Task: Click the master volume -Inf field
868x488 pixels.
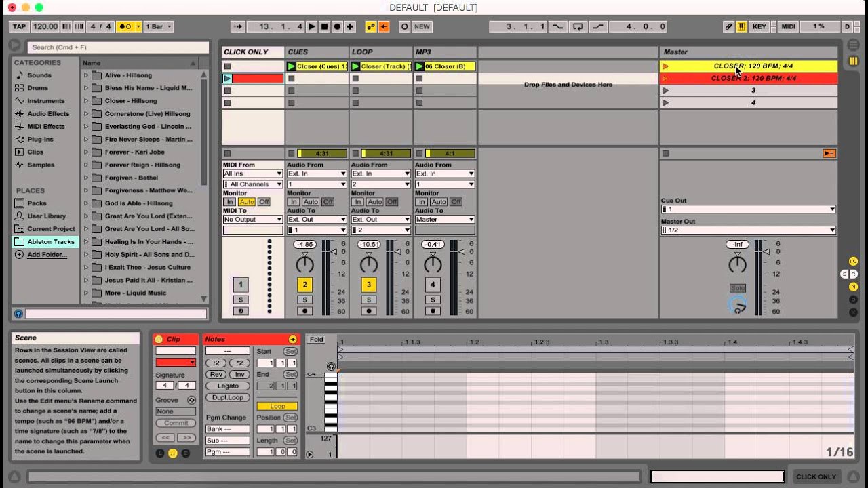Action: click(x=737, y=245)
